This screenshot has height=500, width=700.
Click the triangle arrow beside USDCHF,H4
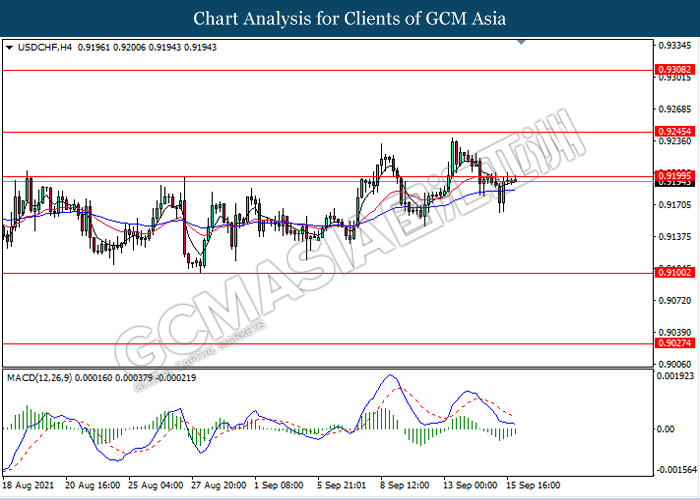click(10, 47)
